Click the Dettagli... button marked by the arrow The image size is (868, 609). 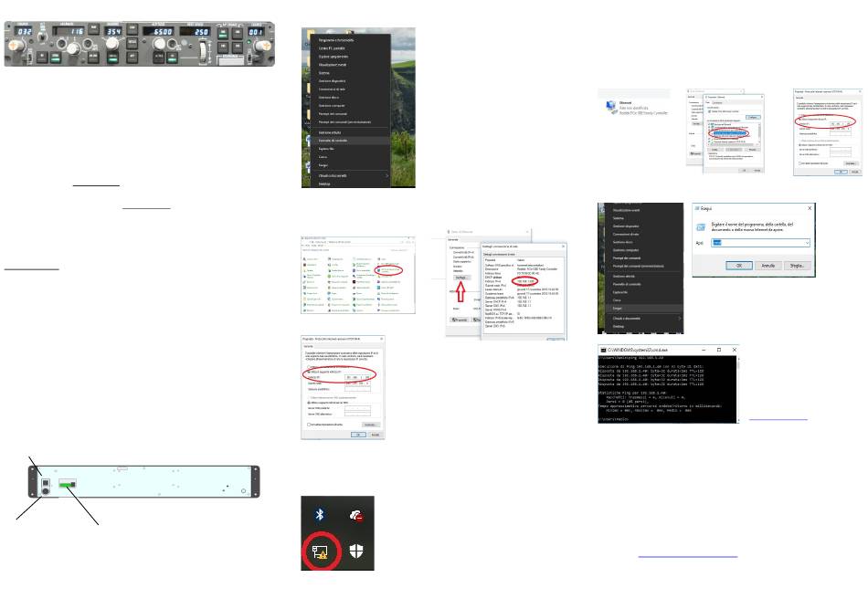click(x=461, y=278)
